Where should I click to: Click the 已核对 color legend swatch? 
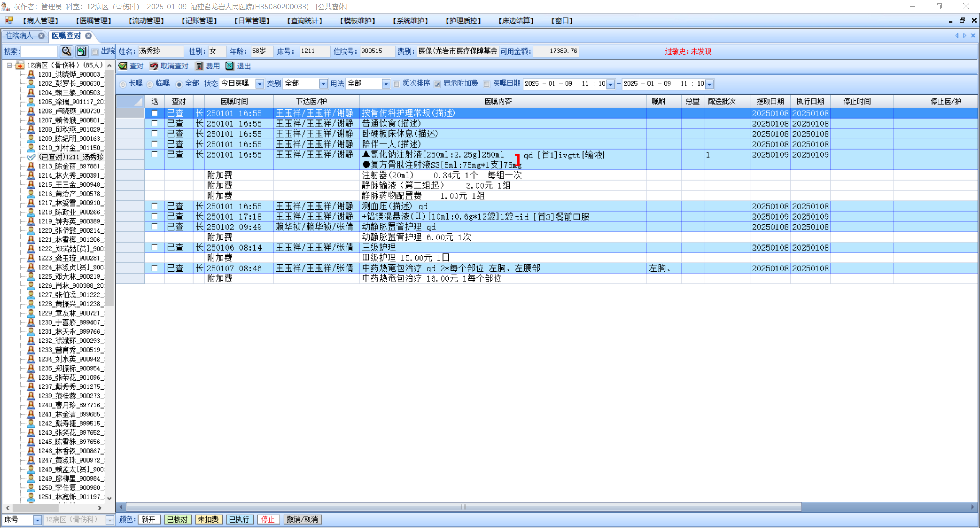tap(178, 519)
